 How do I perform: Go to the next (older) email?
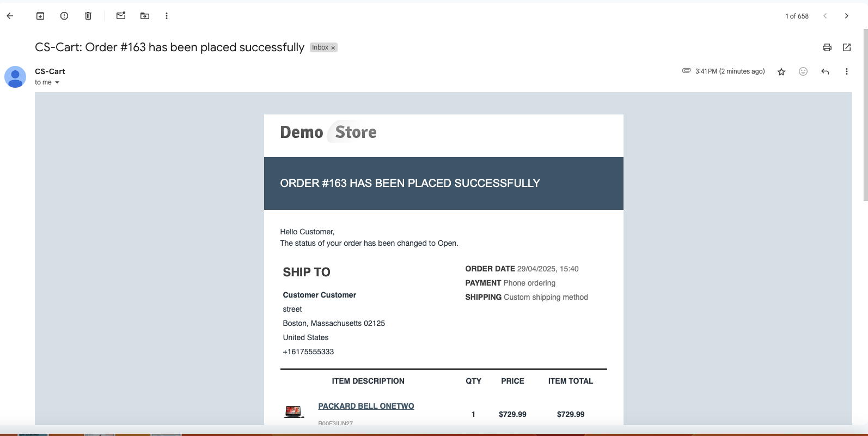[846, 16]
